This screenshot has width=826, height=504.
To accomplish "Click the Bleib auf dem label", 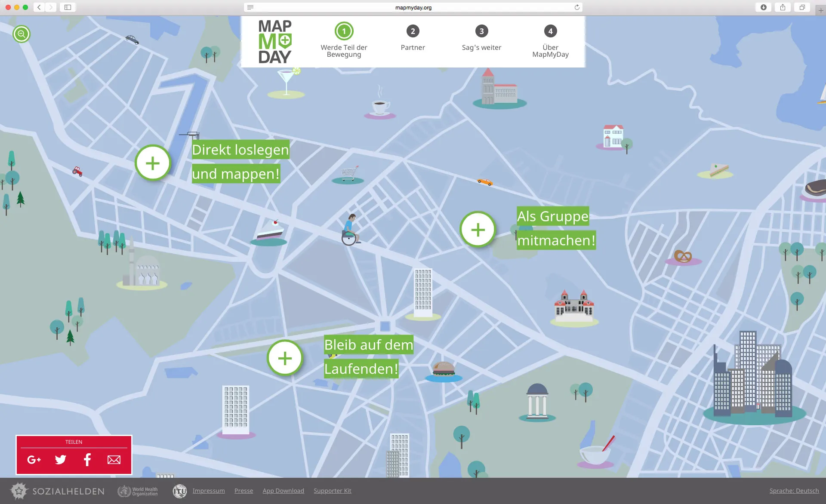I will point(369,345).
